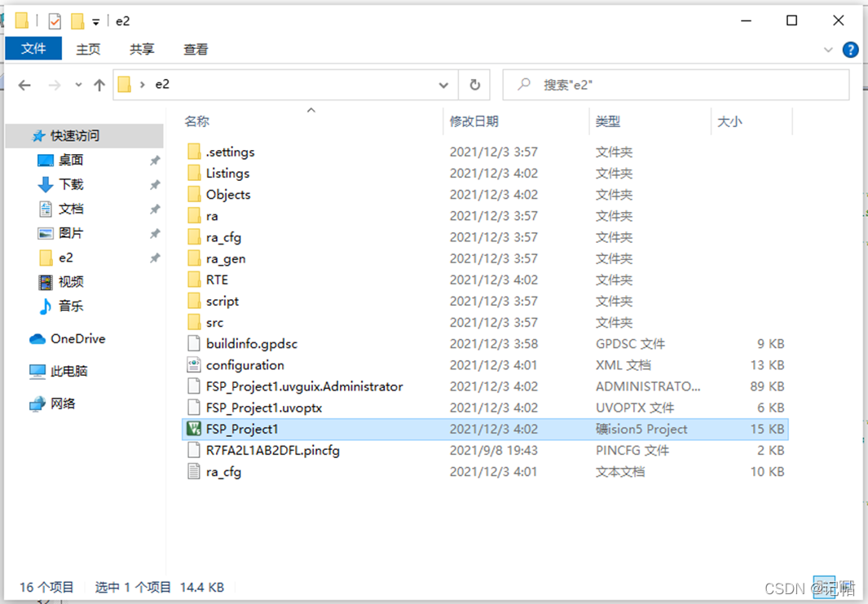This screenshot has width=868, height=604.
Task: Click the .settings folder icon
Action: click(x=194, y=152)
